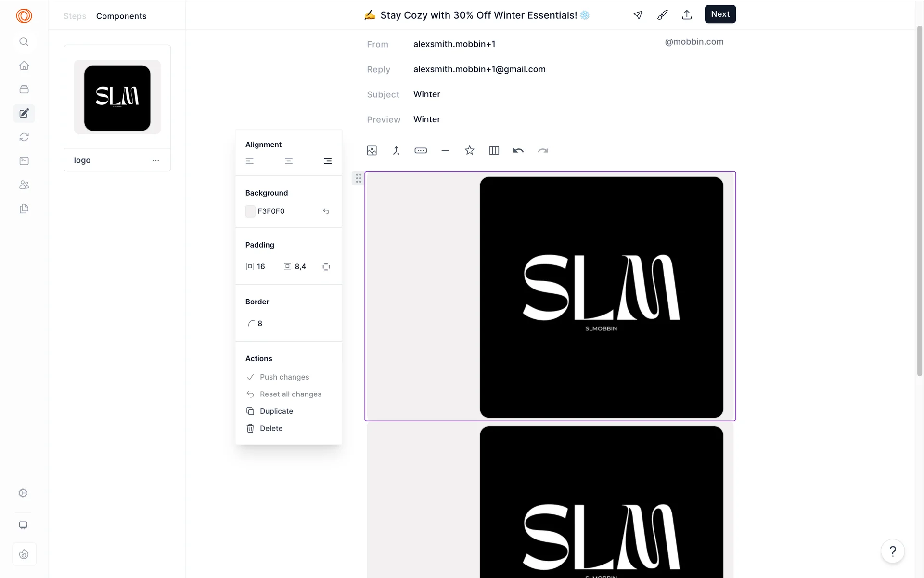Insert an image block from toolbar
Viewport: 924px width, 578px height.
372,151
